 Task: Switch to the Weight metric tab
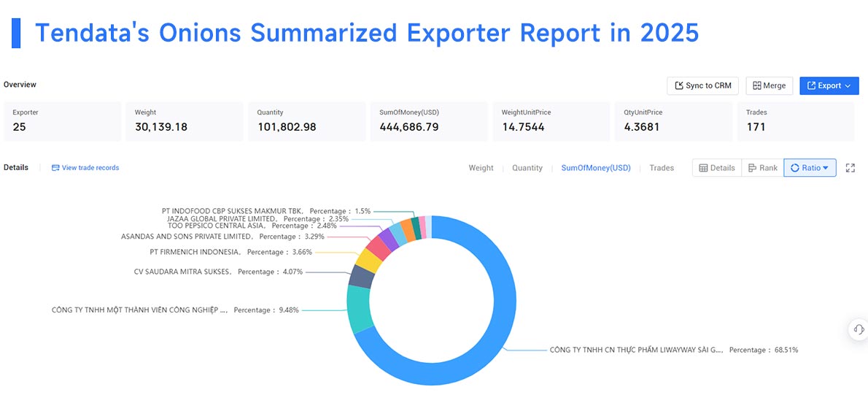click(481, 168)
